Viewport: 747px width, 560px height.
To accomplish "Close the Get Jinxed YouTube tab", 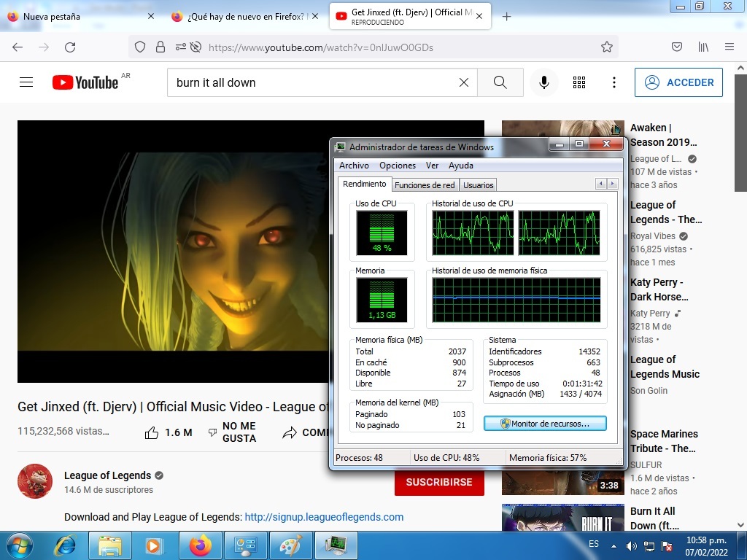I will tap(479, 16).
